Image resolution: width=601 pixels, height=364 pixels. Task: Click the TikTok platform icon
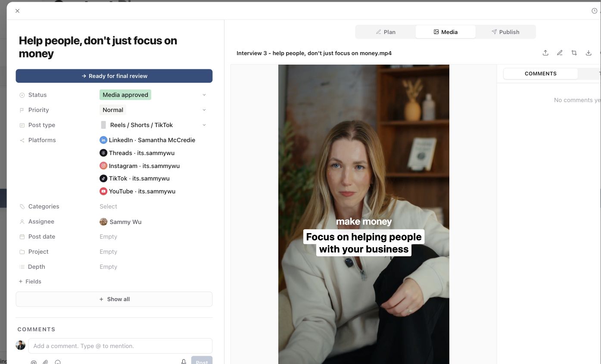click(x=103, y=178)
